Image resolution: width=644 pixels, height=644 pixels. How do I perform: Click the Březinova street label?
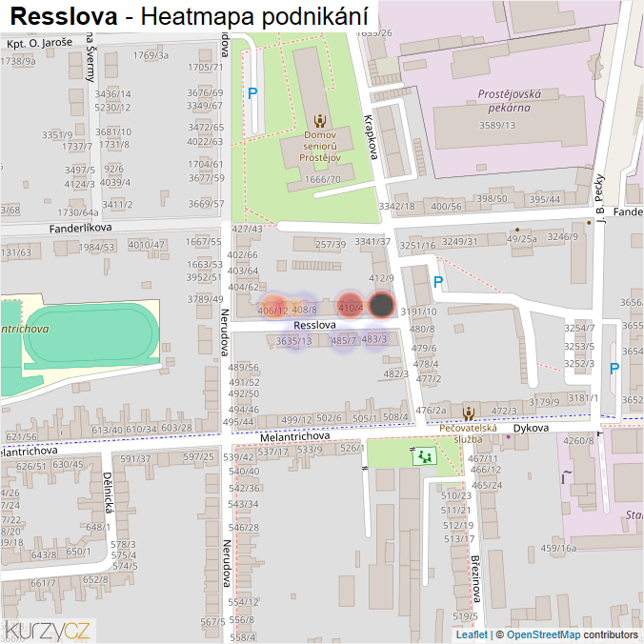click(475, 578)
